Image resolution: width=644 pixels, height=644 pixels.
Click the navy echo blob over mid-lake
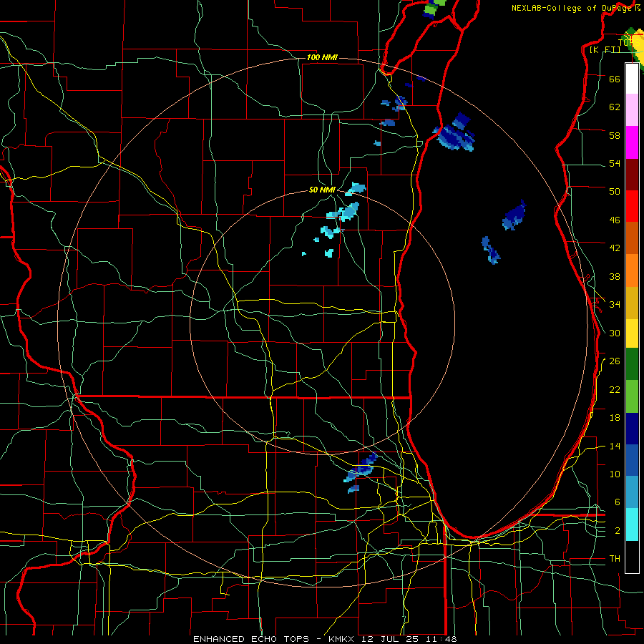(514, 215)
